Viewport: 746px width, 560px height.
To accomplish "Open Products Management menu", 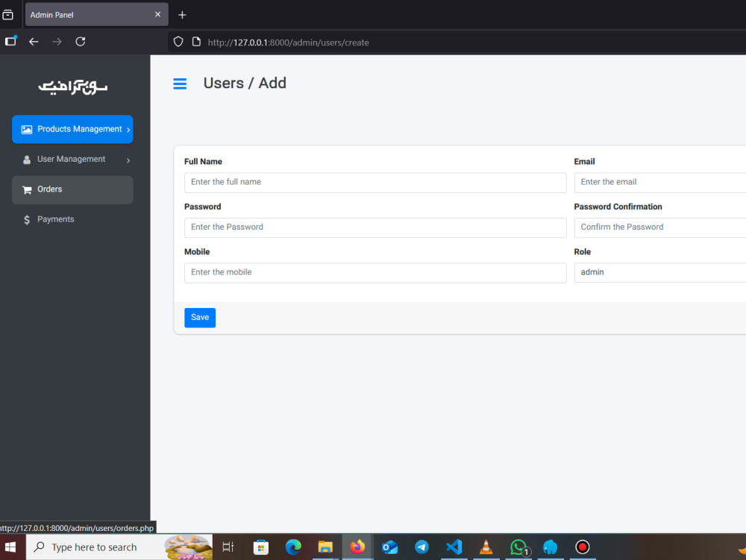I will [x=72, y=129].
